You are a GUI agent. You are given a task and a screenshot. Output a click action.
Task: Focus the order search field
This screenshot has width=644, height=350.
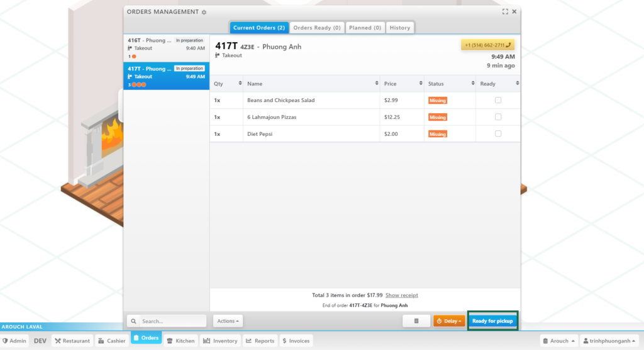click(x=171, y=321)
